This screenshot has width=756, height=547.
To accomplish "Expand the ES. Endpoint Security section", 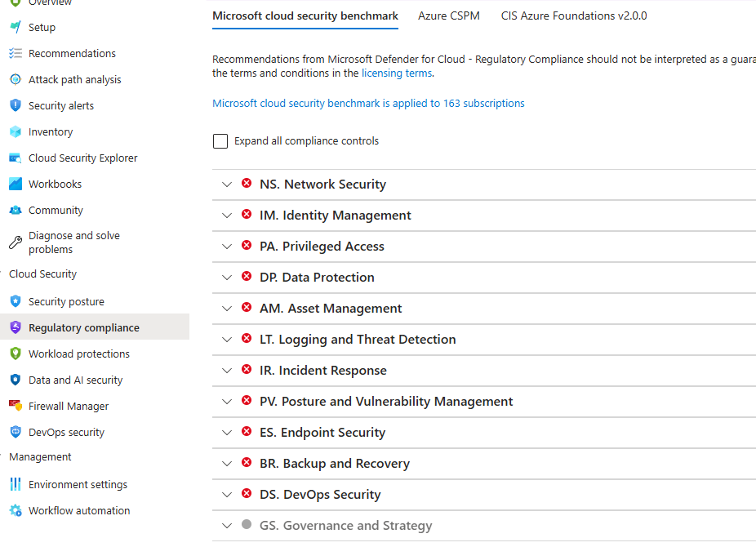I will tap(227, 433).
